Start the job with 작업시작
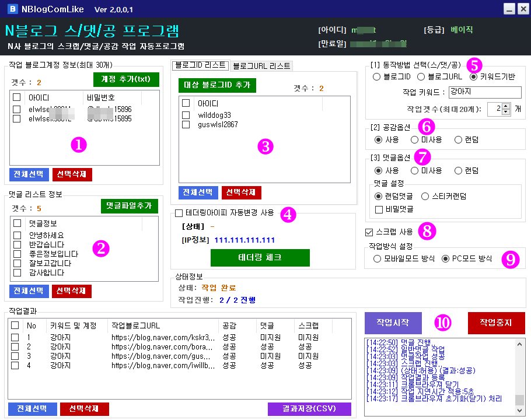 pyautogui.click(x=393, y=323)
